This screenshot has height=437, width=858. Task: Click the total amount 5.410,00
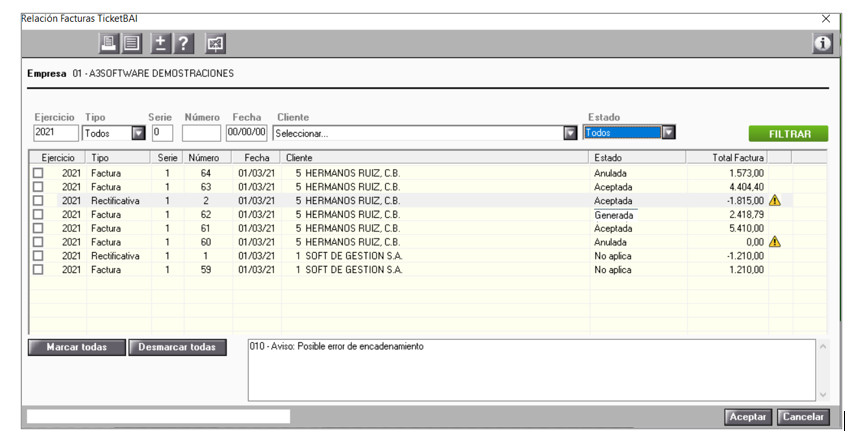[746, 228]
